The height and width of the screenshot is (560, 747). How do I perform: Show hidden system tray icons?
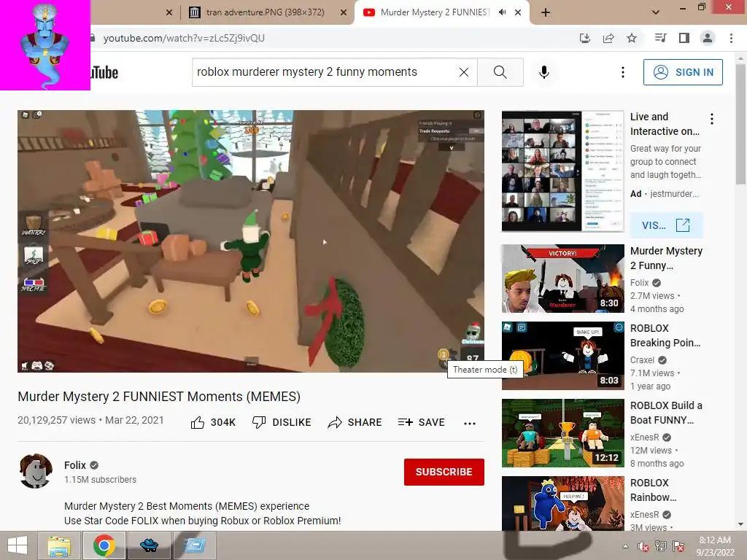(x=625, y=546)
